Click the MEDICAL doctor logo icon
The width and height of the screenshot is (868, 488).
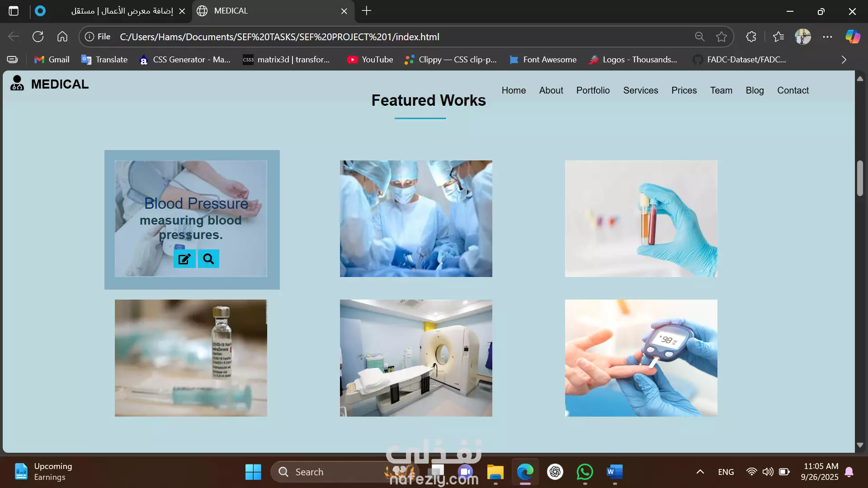click(x=17, y=83)
